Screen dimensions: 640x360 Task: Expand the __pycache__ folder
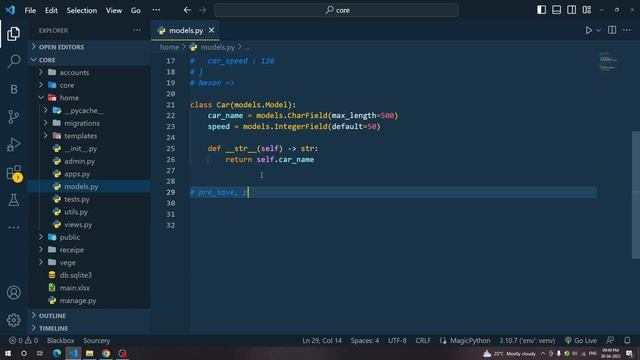[x=89, y=110]
